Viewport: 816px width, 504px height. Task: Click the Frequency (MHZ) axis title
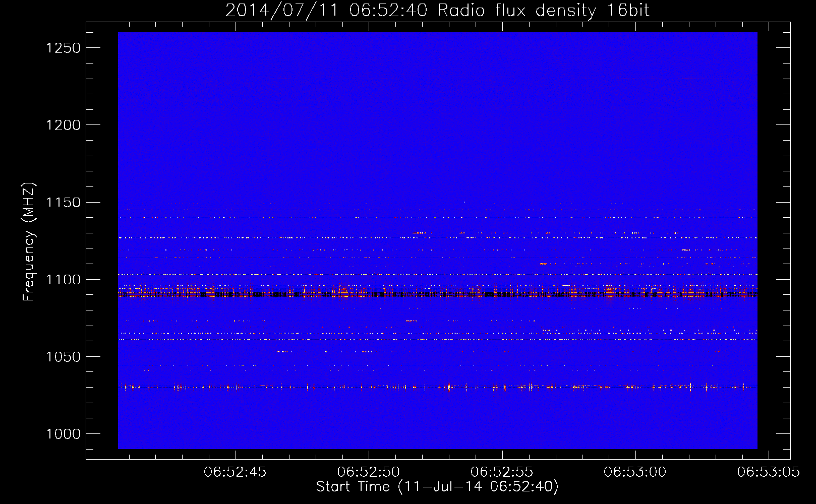[x=30, y=241]
